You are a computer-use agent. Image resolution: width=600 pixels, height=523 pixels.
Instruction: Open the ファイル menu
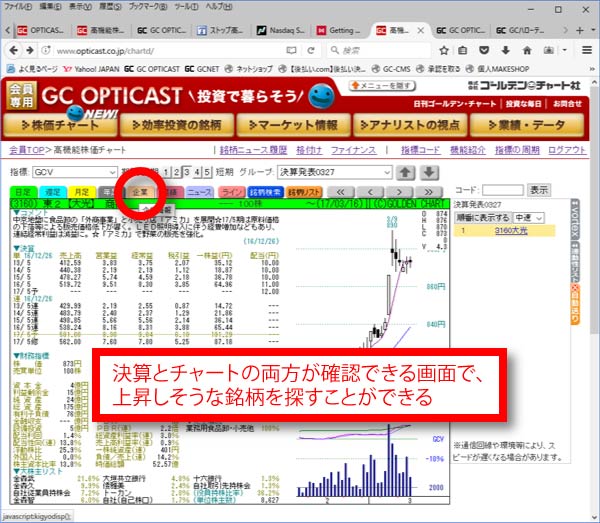[18, 7]
